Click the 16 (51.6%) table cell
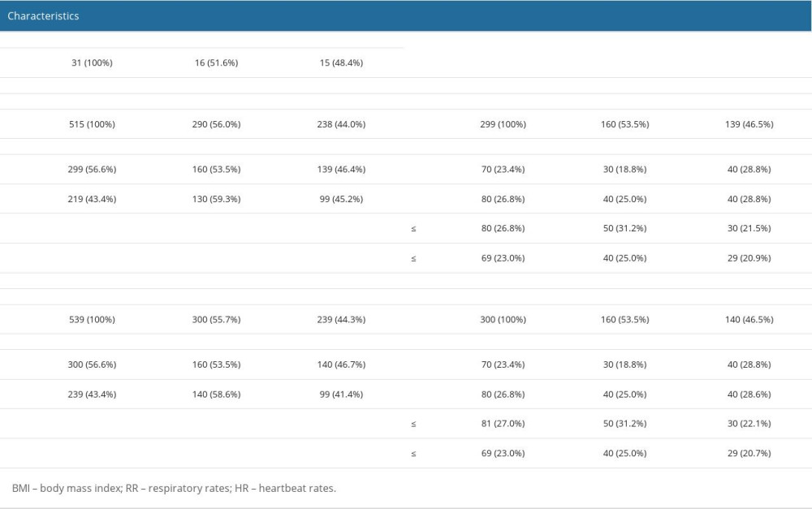 (x=216, y=63)
